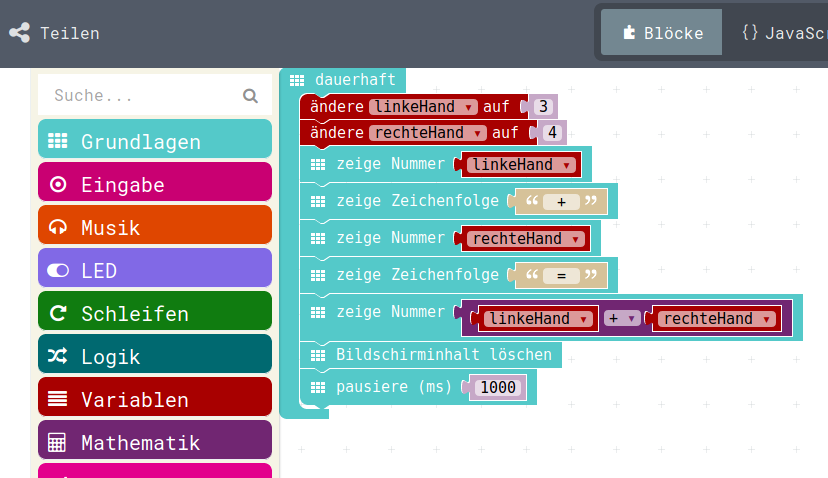
Task: Click the Suche search field
Action: coord(155,95)
